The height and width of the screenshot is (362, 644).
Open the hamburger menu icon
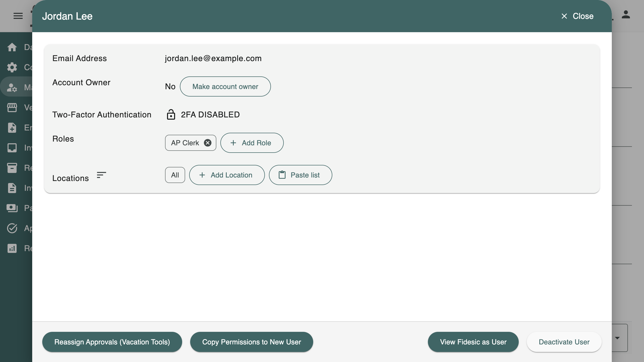coord(18,16)
